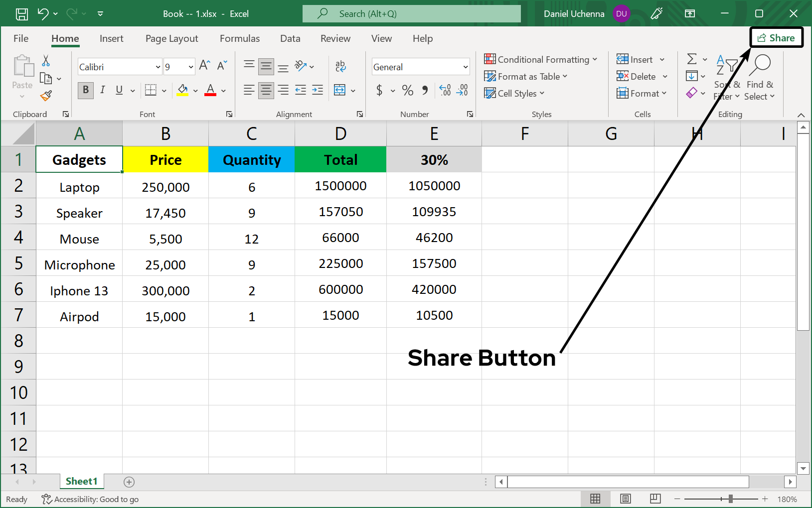This screenshot has height=508, width=812.
Task: Click the Sheet1 tab at the bottom
Action: coord(81,481)
